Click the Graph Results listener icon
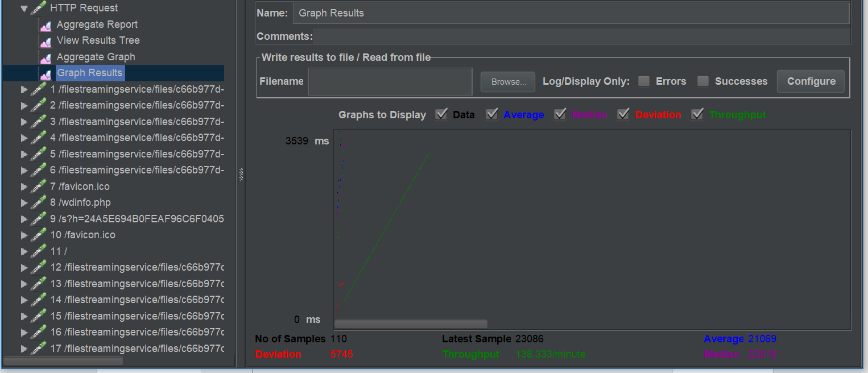Screen dimensions: 868x373 [x=46, y=73]
